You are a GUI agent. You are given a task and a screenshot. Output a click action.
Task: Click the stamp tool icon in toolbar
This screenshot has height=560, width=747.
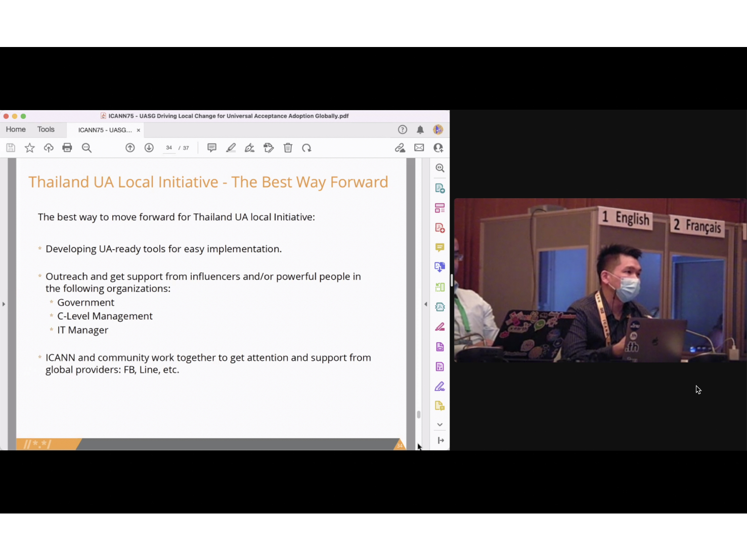pos(269,148)
